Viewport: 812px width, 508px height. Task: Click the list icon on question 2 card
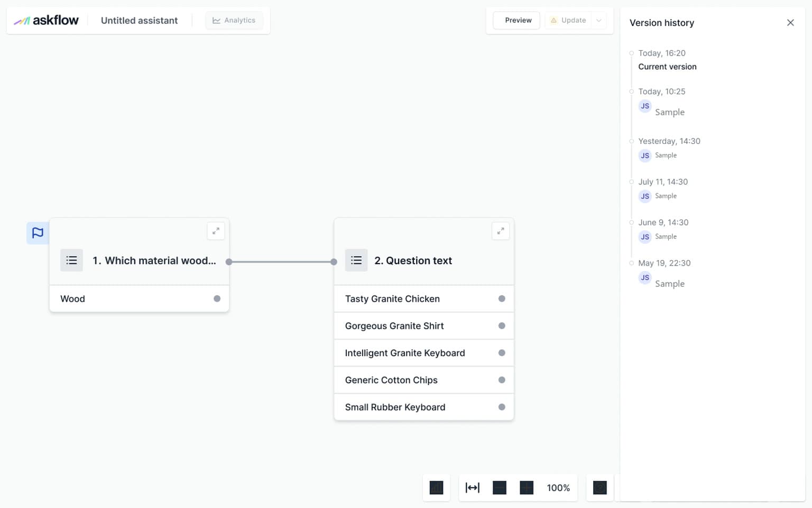356,260
